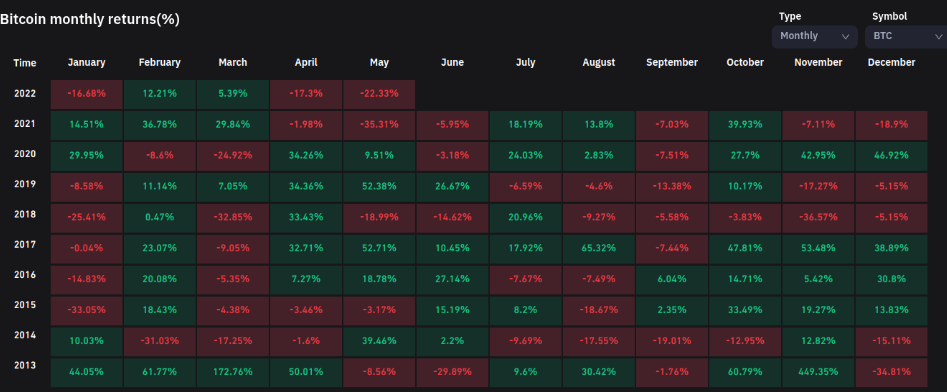Viewport: 947px width, 392px height.
Task: Click the May 2021 cell -35.31%
Action: tap(379, 125)
